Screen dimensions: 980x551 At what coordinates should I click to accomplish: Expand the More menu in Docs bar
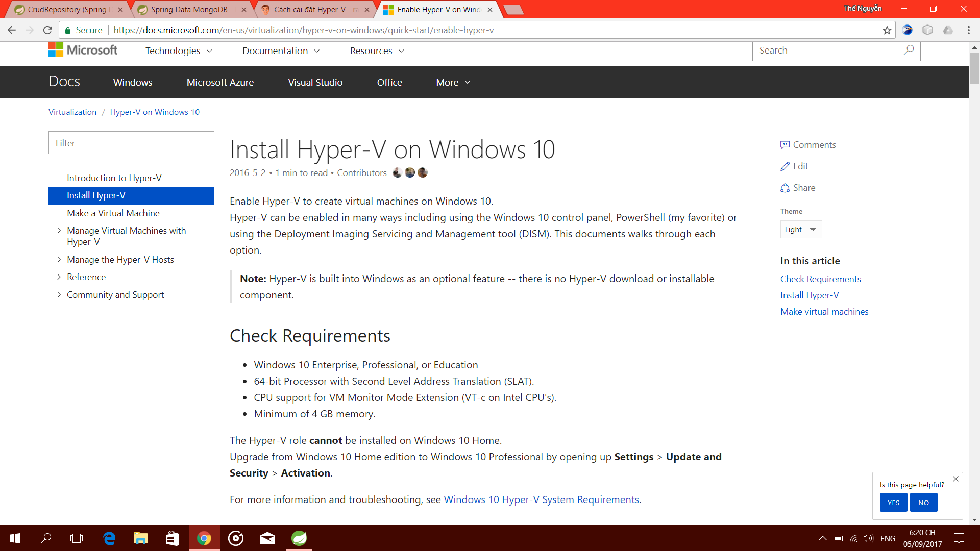(453, 82)
